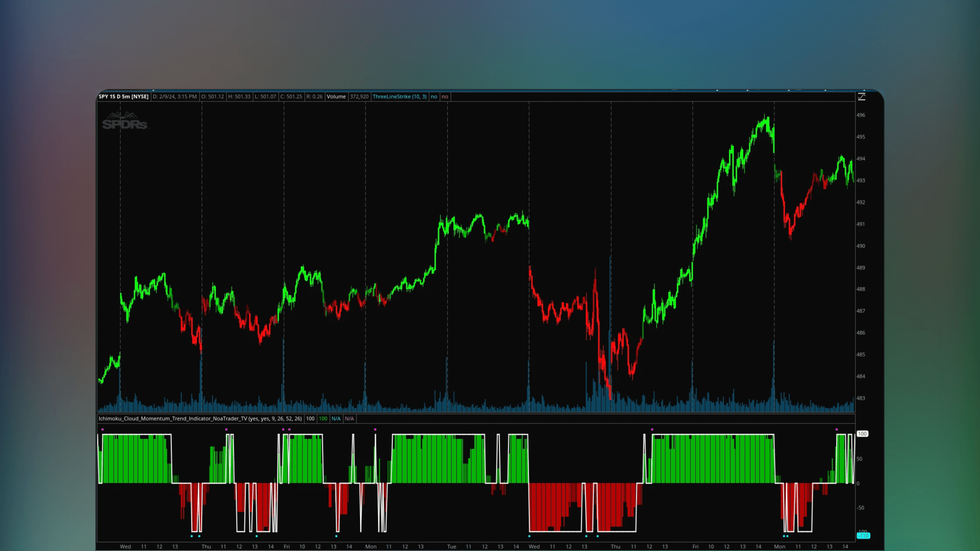Click the R: 0.26 range readout box
The height and width of the screenshot is (551, 980).
pos(315,96)
